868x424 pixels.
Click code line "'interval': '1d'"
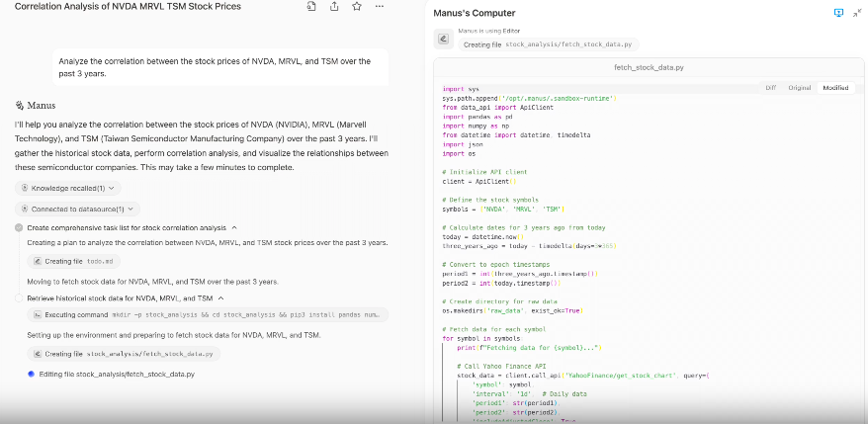(529, 394)
